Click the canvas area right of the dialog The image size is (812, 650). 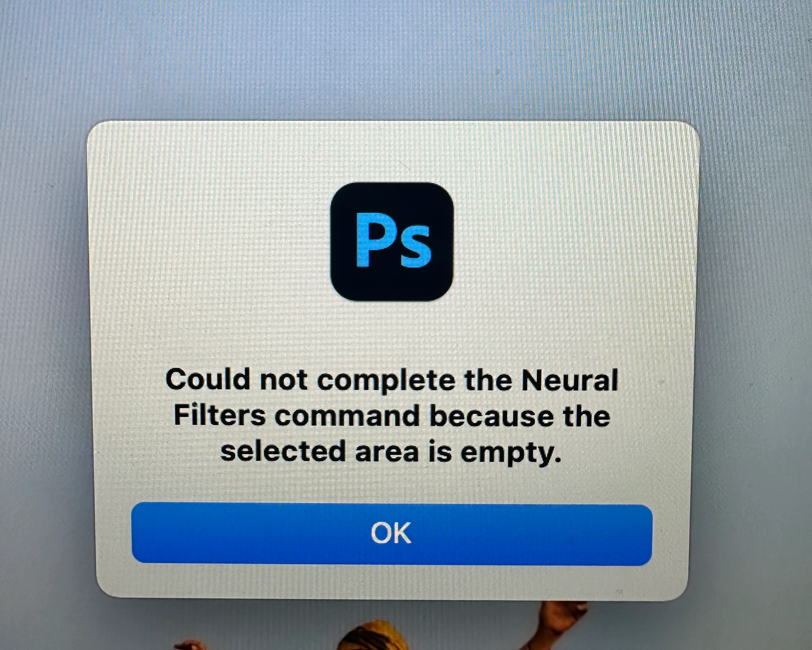point(753,357)
